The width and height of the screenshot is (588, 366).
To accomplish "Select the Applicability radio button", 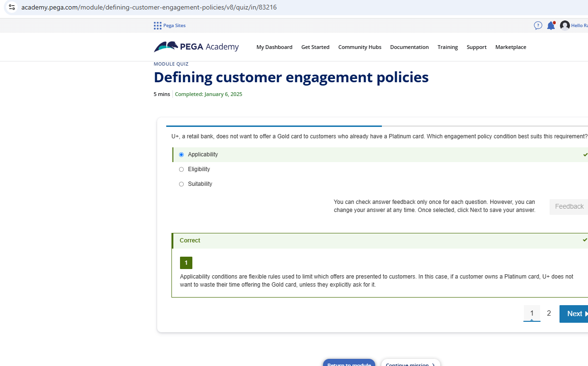I will [181, 154].
